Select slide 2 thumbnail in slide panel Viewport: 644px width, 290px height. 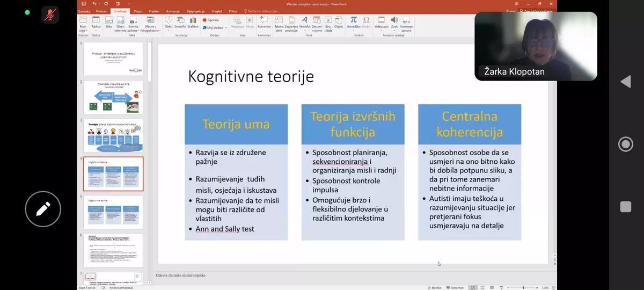point(113,97)
